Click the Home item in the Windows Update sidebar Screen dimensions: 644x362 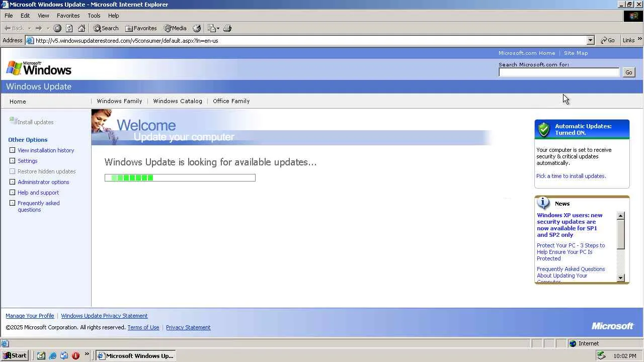point(18,102)
